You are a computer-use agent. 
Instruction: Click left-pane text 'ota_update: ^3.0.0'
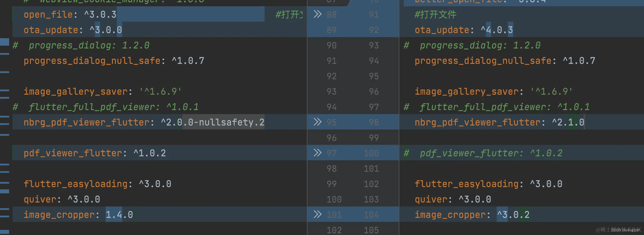[x=73, y=30]
